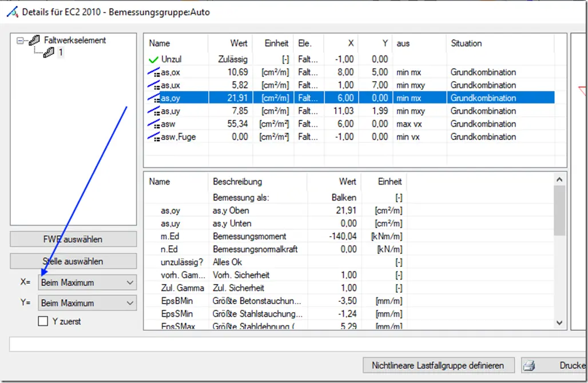Click the unzulässig? row label
The image size is (588, 383).
tap(182, 262)
